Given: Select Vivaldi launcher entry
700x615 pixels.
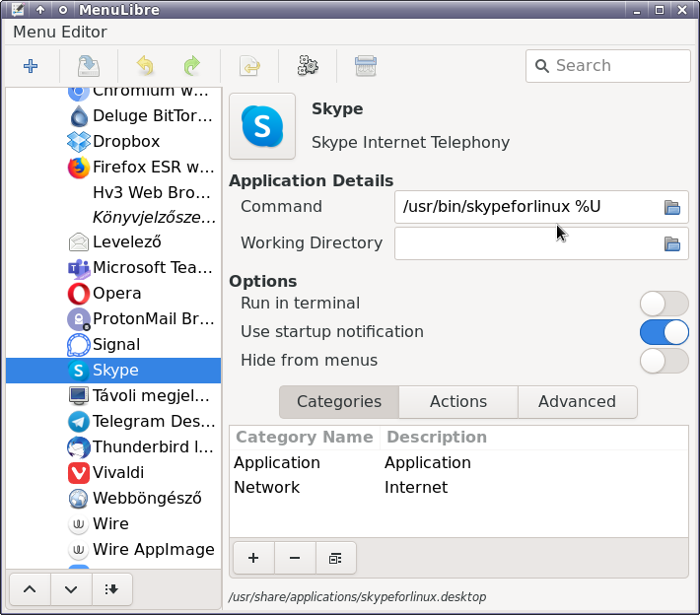Looking at the screenshot, I should click(x=113, y=472).
